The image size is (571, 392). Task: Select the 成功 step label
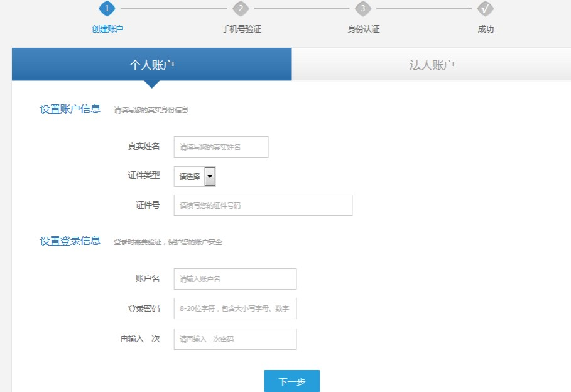click(x=486, y=30)
